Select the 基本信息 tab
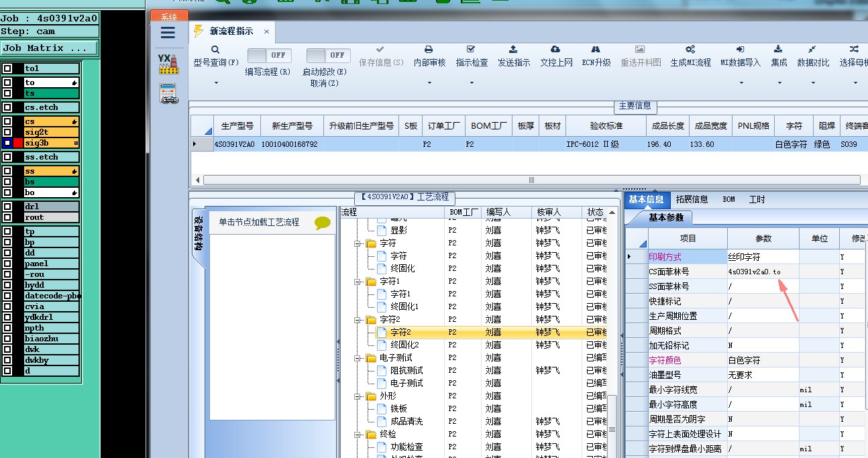Screen dimensions: 868x458 [x=647, y=199]
